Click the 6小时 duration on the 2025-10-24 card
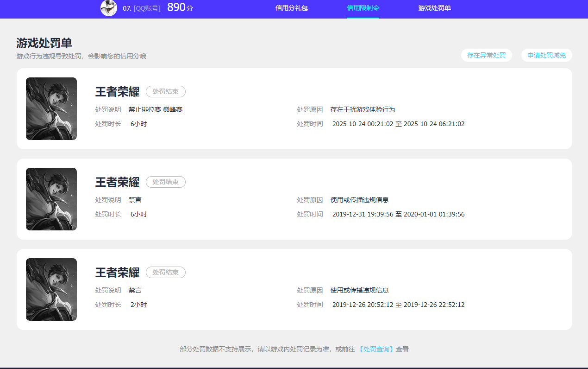 pos(139,124)
